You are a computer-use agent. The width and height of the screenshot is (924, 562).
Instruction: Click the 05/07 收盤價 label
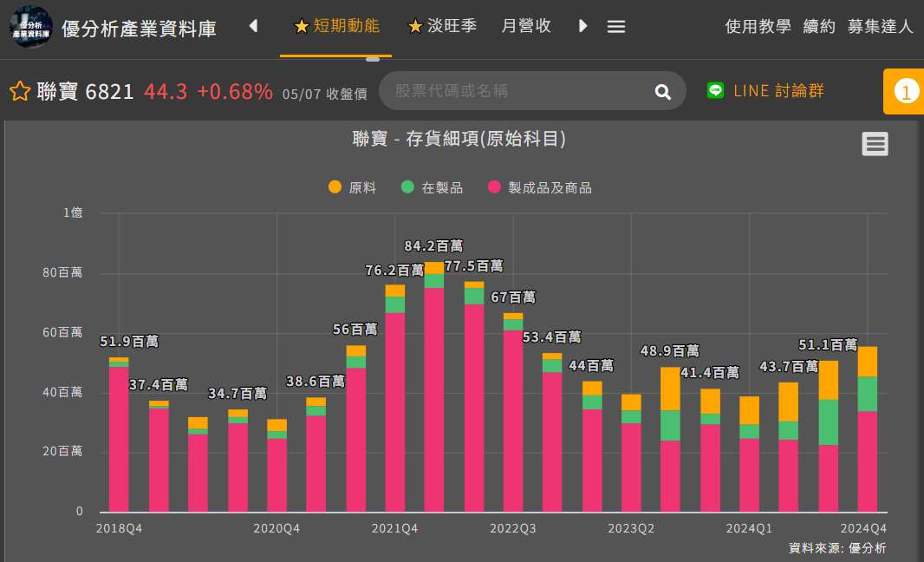tap(325, 94)
